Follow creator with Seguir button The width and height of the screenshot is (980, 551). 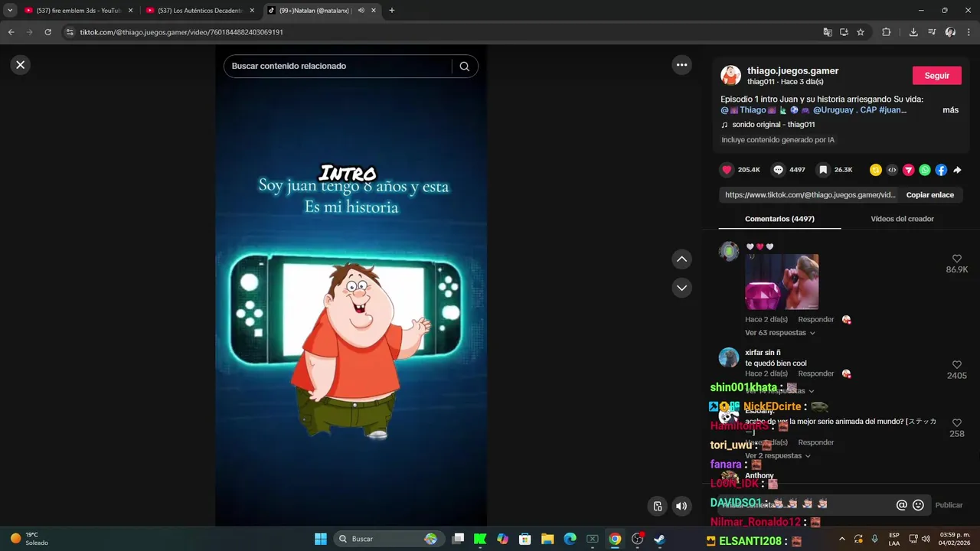937,76
